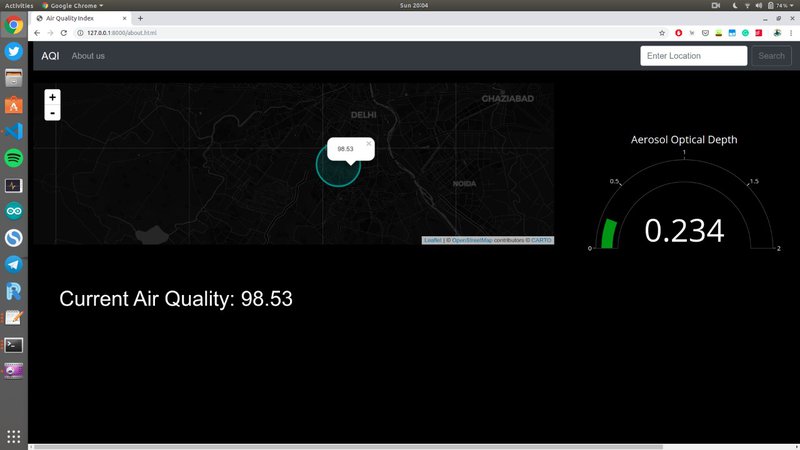Open the About us nav link
The height and width of the screenshot is (450, 800).
coord(88,56)
